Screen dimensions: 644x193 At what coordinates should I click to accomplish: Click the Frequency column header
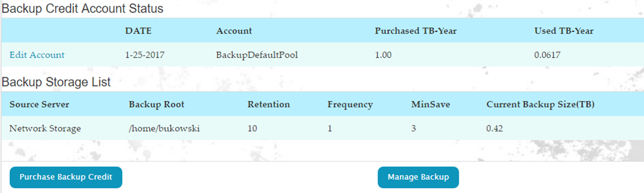pyautogui.click(x=350, y=104)
